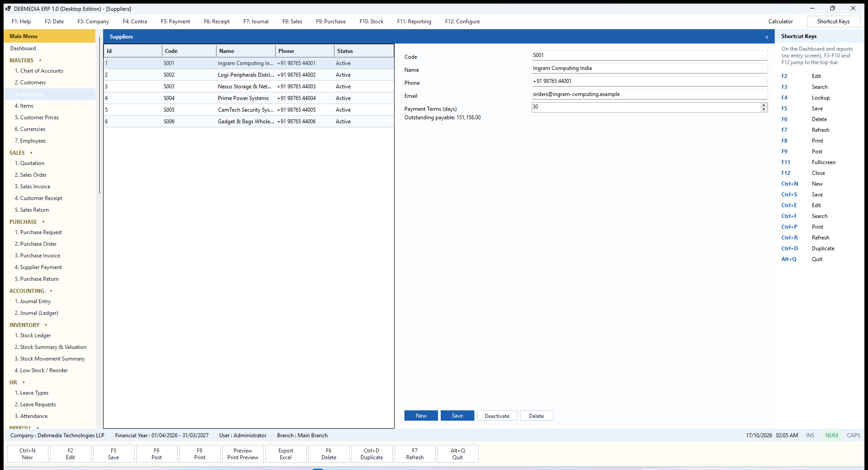The image size is (868, 470).
Task: Collapse the INVENTORY section arrow
Action: [46, 325]
